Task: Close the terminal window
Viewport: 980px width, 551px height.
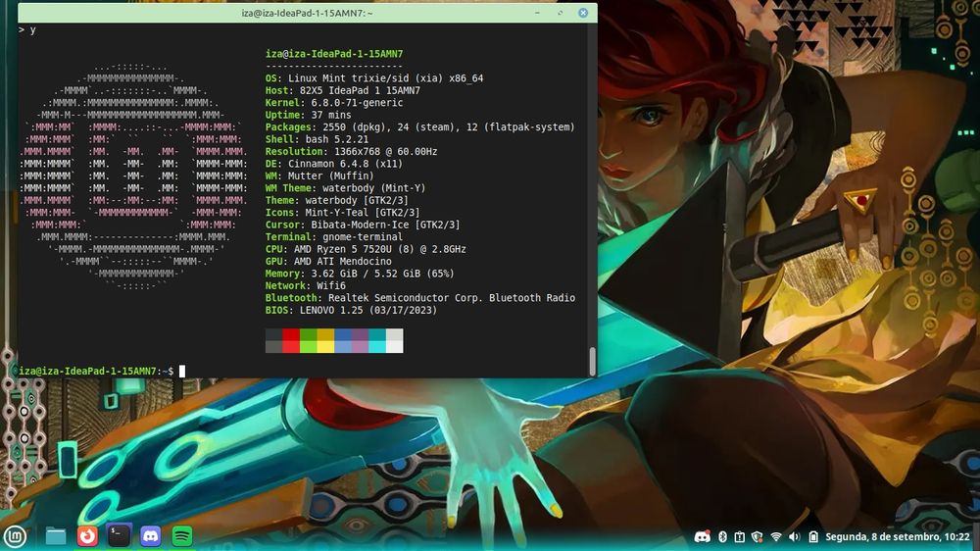Action: tap(583, 13)
